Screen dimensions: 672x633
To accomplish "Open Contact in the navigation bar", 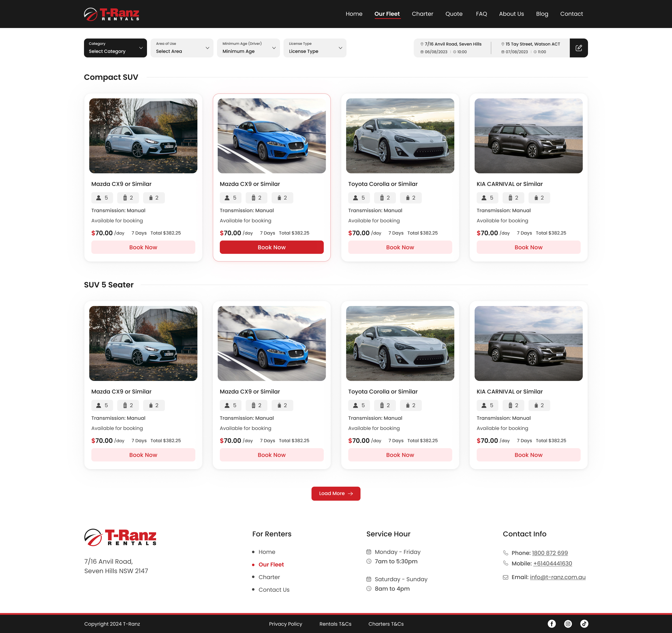I will click(571, 14).
